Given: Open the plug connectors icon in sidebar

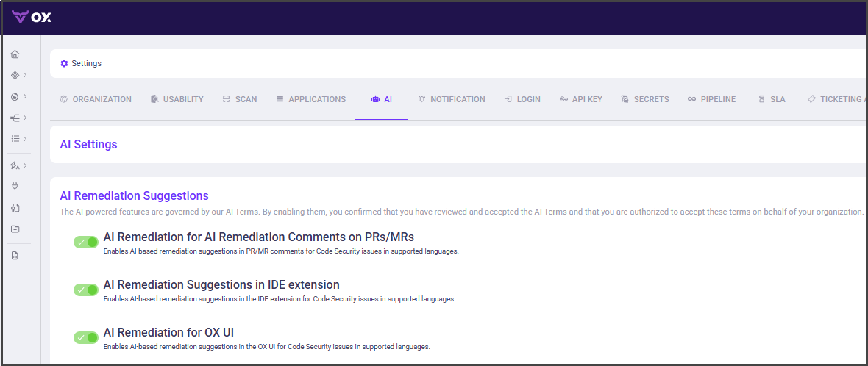Looking at the screenshot, I should (15, 187).
